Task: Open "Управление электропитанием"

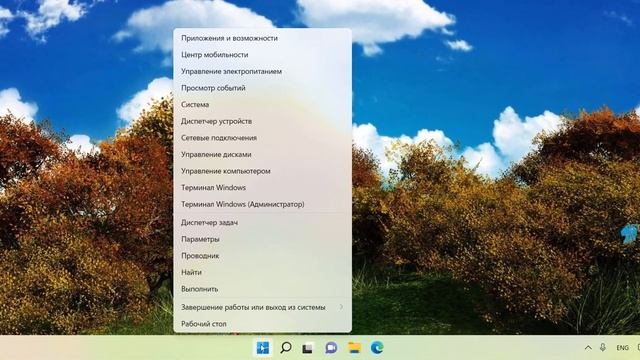Action: coord(262,71)
